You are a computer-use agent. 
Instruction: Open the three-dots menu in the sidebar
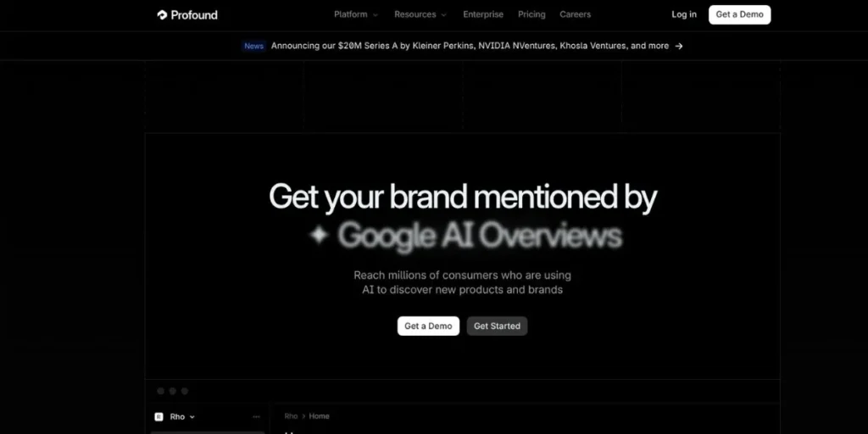coord(256,417)
